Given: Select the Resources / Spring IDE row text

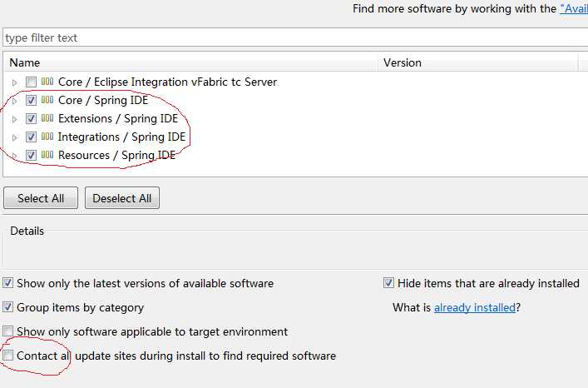Looking at the screenshot, I should point(117,155).
